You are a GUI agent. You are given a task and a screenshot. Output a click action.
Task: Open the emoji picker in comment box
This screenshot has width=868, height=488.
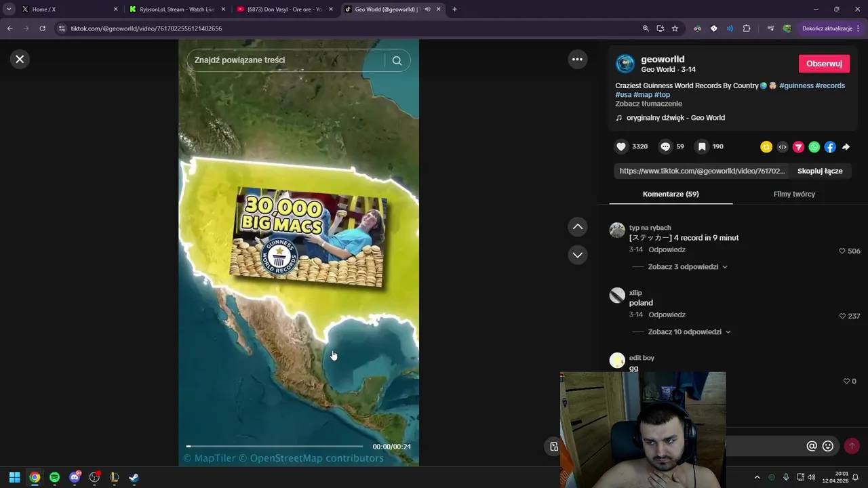pos(828,446)
